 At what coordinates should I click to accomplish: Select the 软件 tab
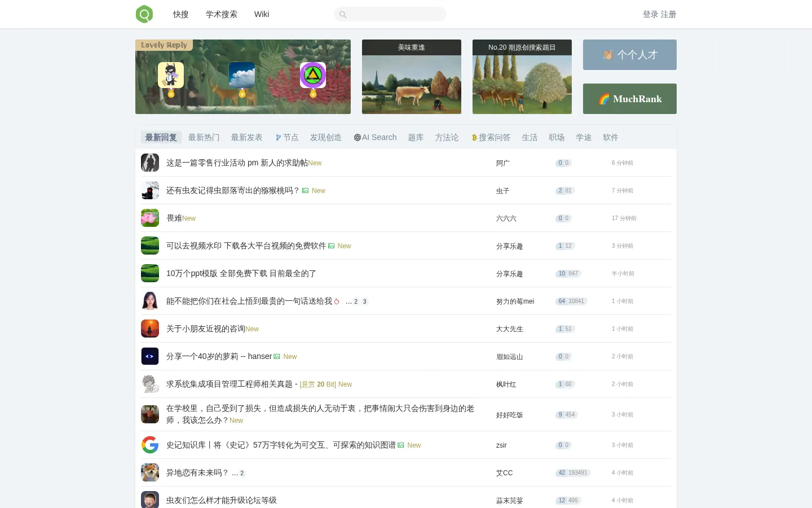[x=611, y=137]
